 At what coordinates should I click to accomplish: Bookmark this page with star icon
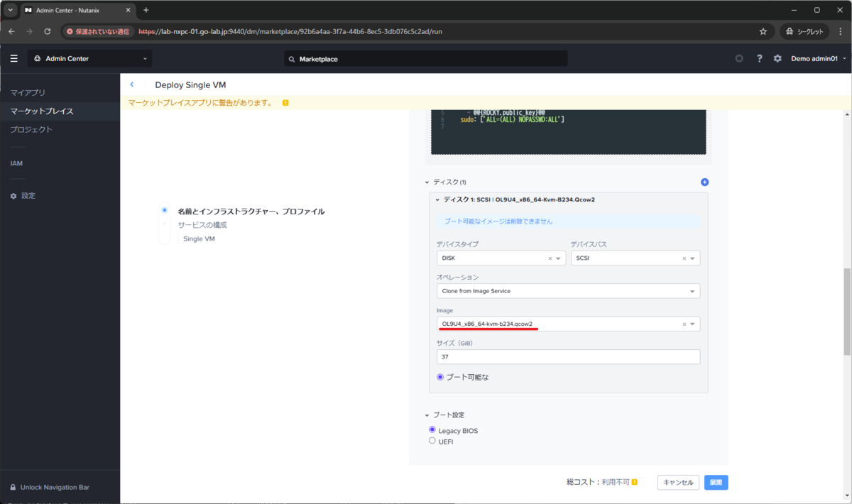click(763, 31)
